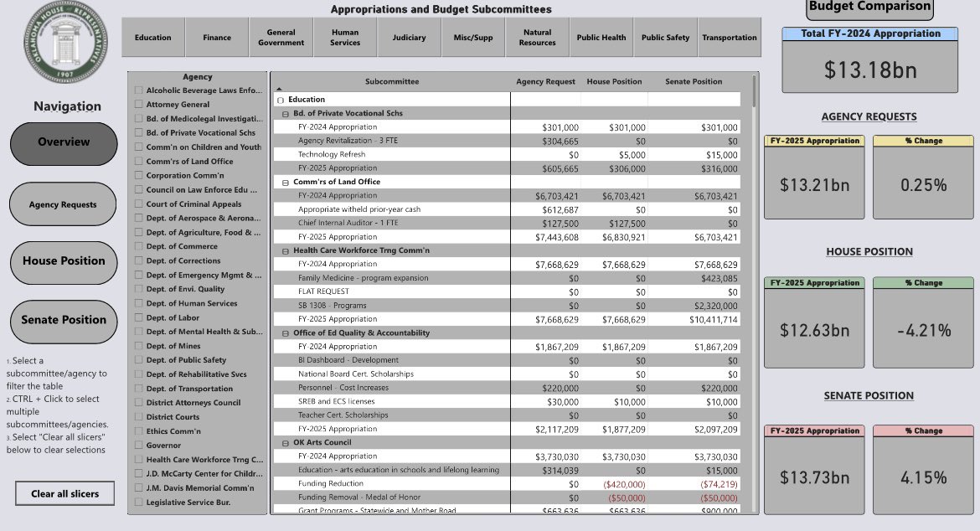The image size is (980, 531).
Task: Select the 'Chief Internal Auditor - 1 FTE' row
Action: (x=506, y=223)
